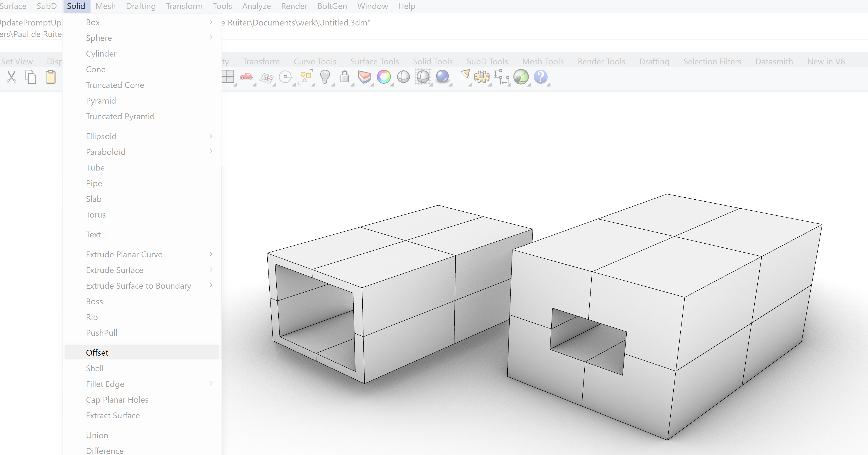Click the red car icon
The height and width of the screenshot is (455, 868).
[x=246, y=77]
